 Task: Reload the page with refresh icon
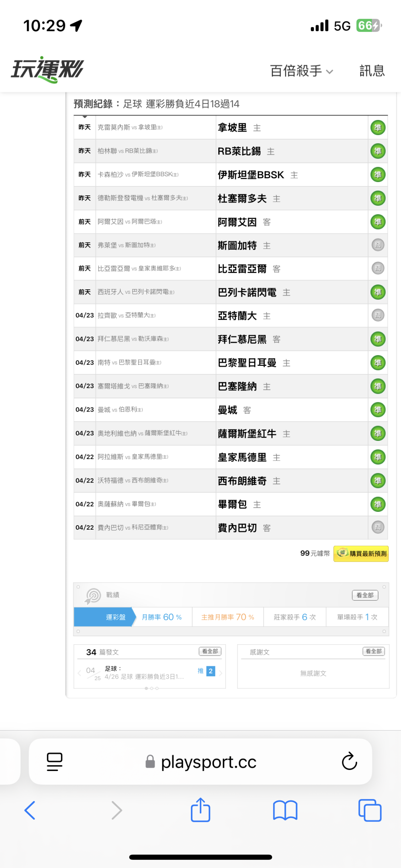349,762
